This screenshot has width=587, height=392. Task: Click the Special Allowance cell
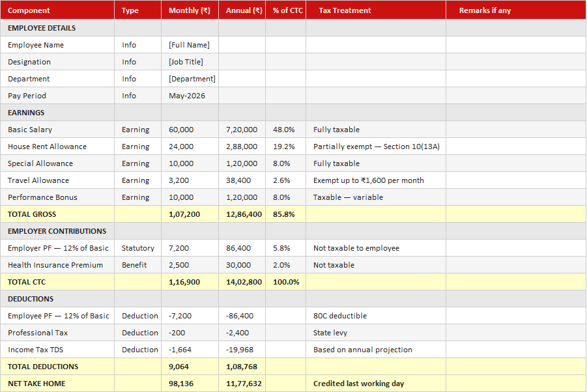tap(57, 163)
